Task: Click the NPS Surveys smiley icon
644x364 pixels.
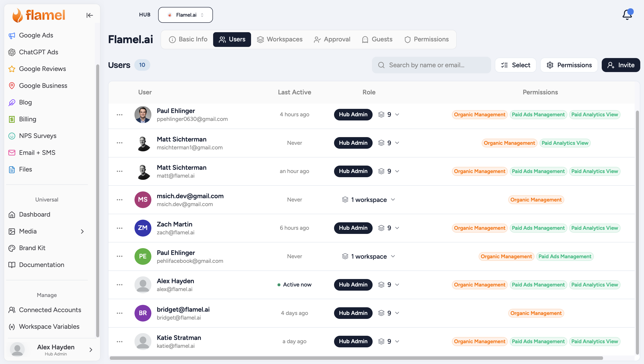Action: coord(12,136)
